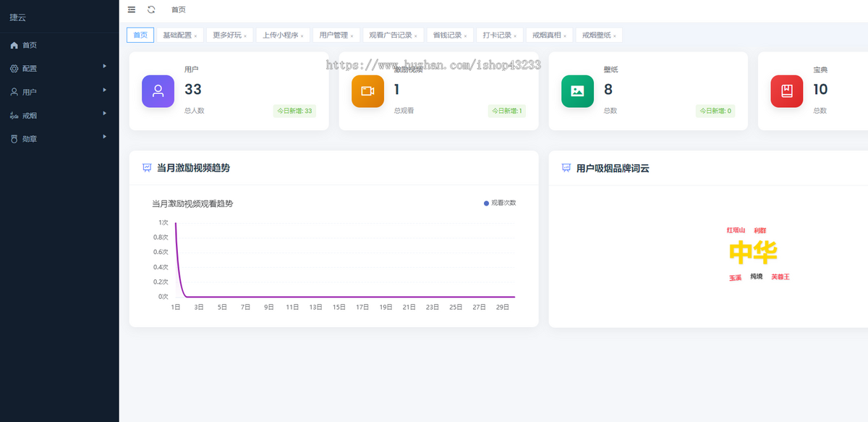The image size is (868, 422).
Task: Click the purple user card icon
Action: (158, 91)
